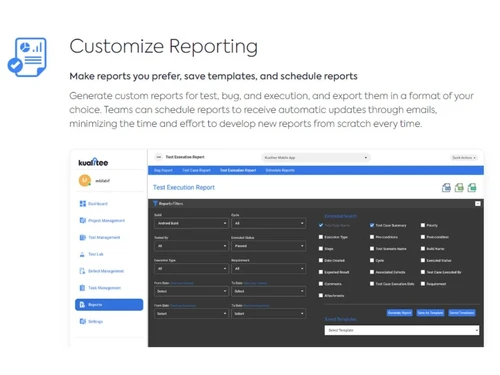Click the kualitee logo

tap(93, 162)
